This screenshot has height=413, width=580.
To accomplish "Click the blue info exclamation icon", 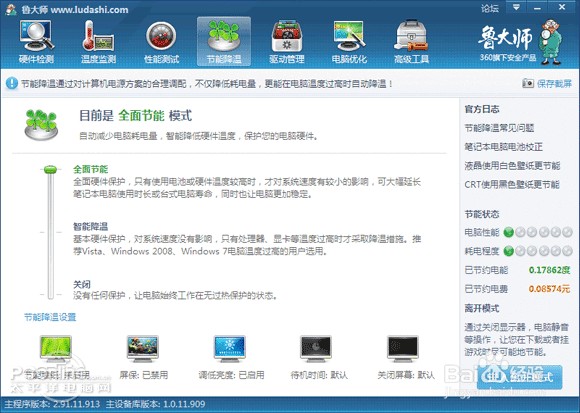I will pos(12,83).
